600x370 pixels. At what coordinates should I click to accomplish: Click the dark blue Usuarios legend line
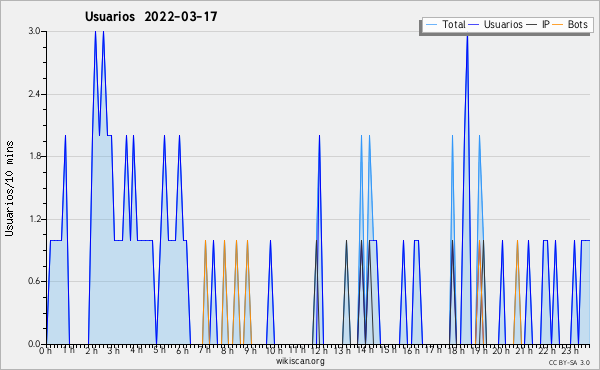[474, 25]
